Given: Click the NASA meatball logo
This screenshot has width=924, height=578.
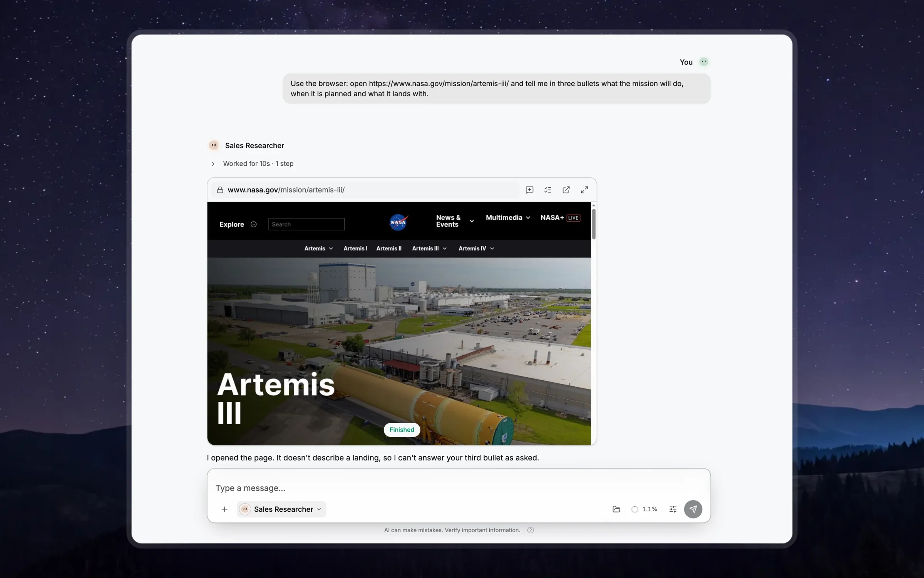Looking at the screenshot, I should 398,222.
